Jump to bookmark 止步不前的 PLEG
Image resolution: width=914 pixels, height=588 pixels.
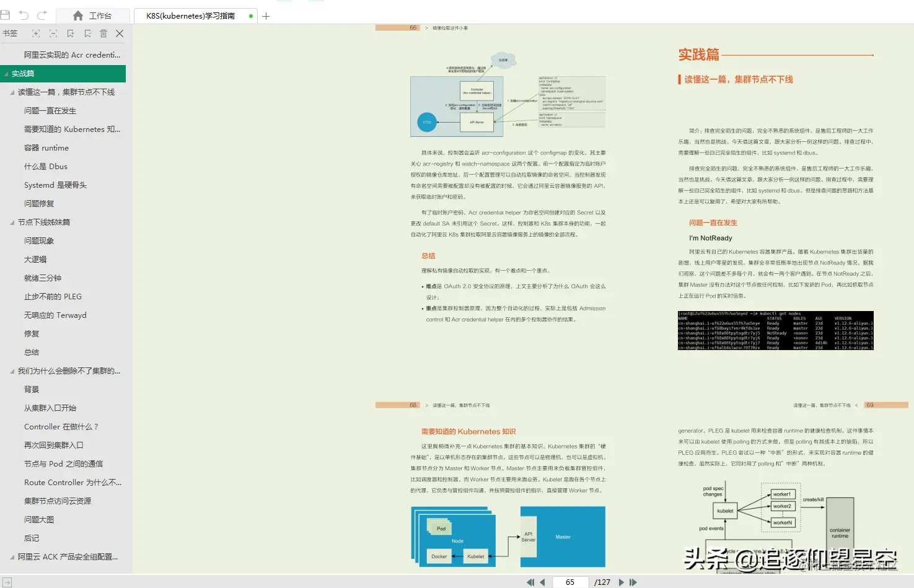pyautogui.click(x=53, y=297)
